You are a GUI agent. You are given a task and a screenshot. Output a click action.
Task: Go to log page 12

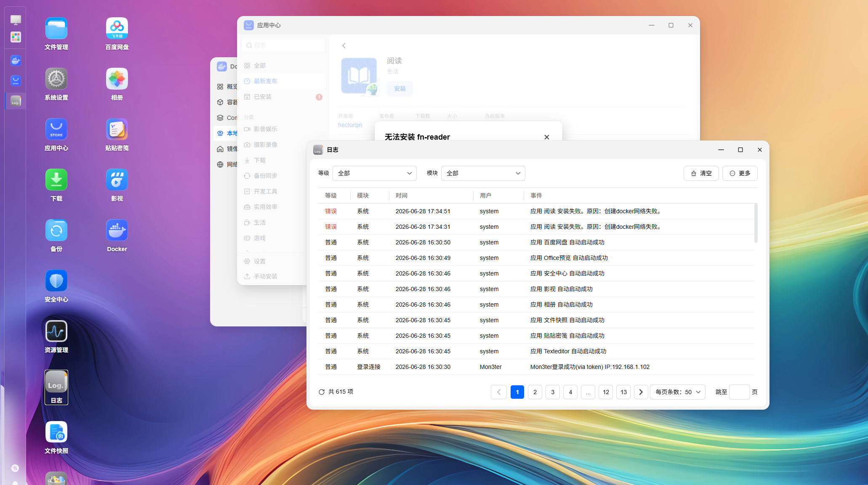pos(606,392)
